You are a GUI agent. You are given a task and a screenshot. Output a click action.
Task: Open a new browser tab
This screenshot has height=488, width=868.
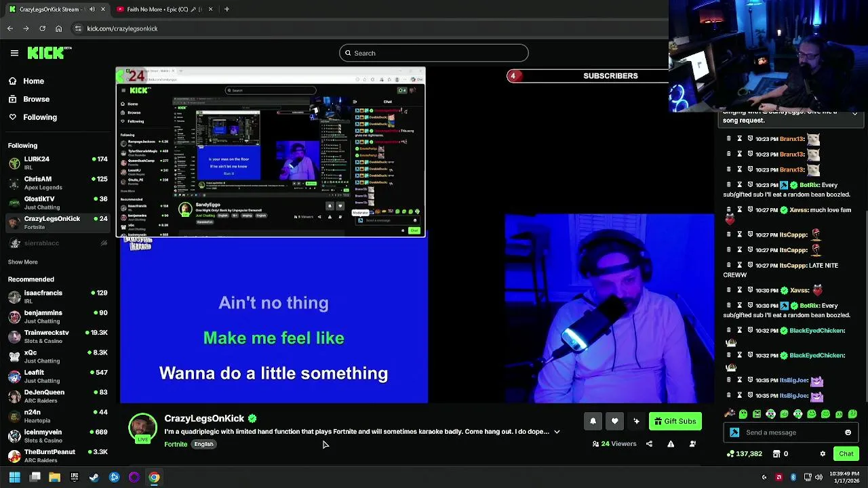pyautogui.click(x=226, y=9)
